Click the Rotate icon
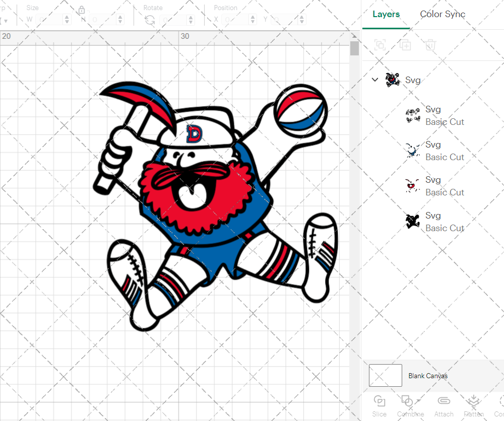Image resolution: width=504 pixels, height=421 pixels. [150, 20]
